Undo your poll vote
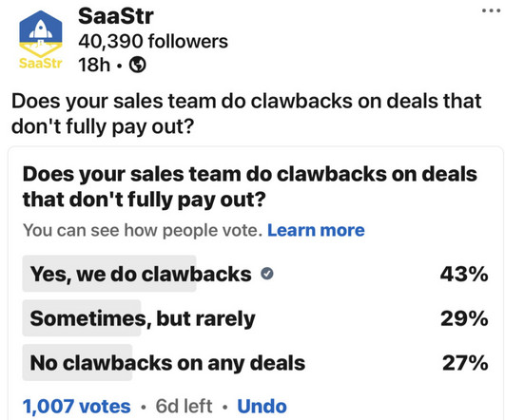Viewport: 505px width, 420px height. coord(262,406)
